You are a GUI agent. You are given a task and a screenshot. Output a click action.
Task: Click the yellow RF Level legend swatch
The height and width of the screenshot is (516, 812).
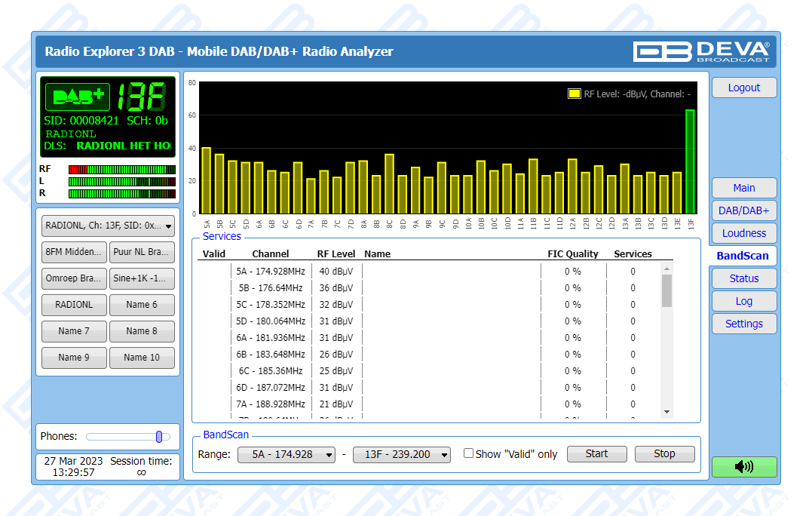(574, 94)
